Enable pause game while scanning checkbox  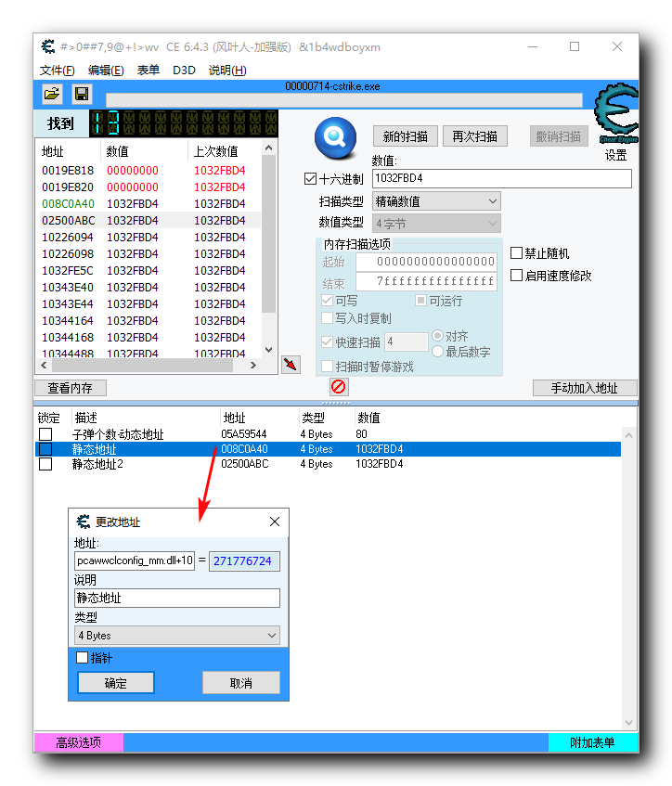(x=327, y=367)
